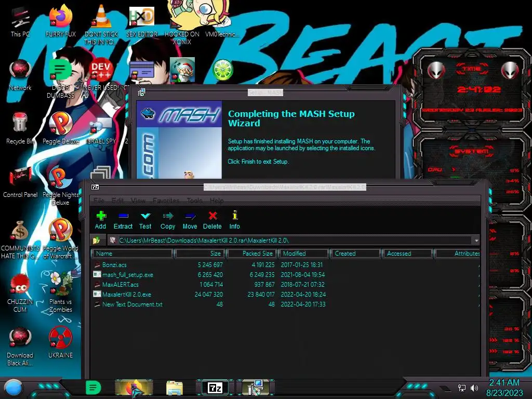Click the Extract icon in 7-Zip
532x399 pixels.
123,216
